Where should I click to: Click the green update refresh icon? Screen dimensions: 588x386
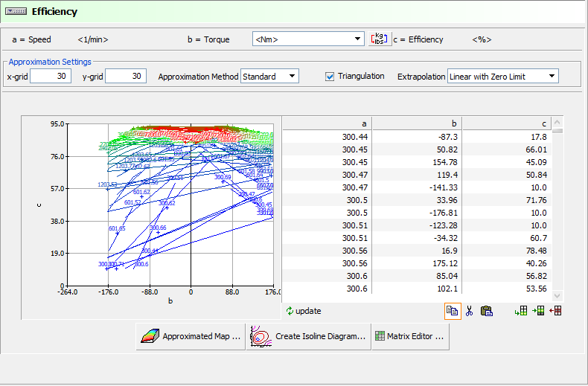[290, 311]
